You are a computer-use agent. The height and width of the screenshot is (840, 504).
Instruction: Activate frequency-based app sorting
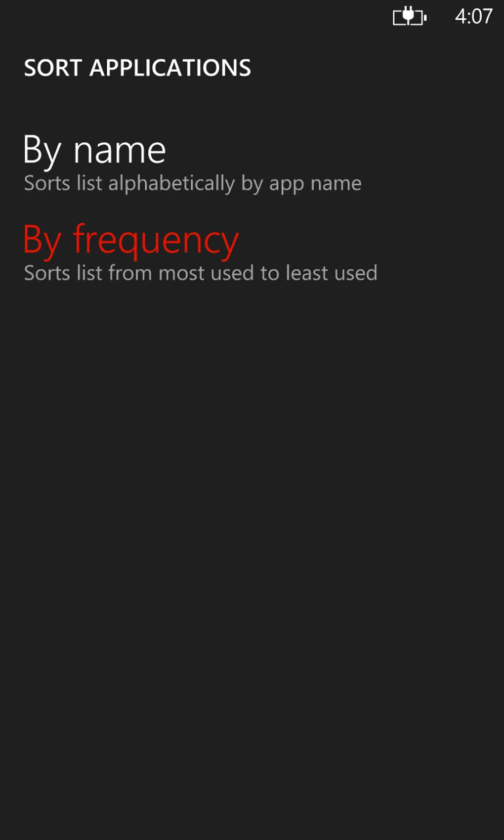pyautogui.click(x=131, y=240)
